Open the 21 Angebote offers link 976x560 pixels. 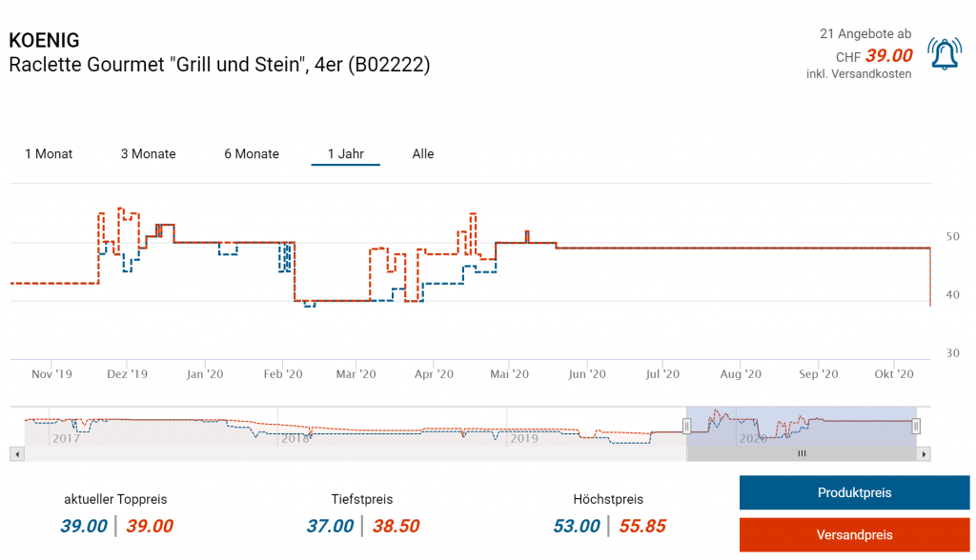[864, 33]
